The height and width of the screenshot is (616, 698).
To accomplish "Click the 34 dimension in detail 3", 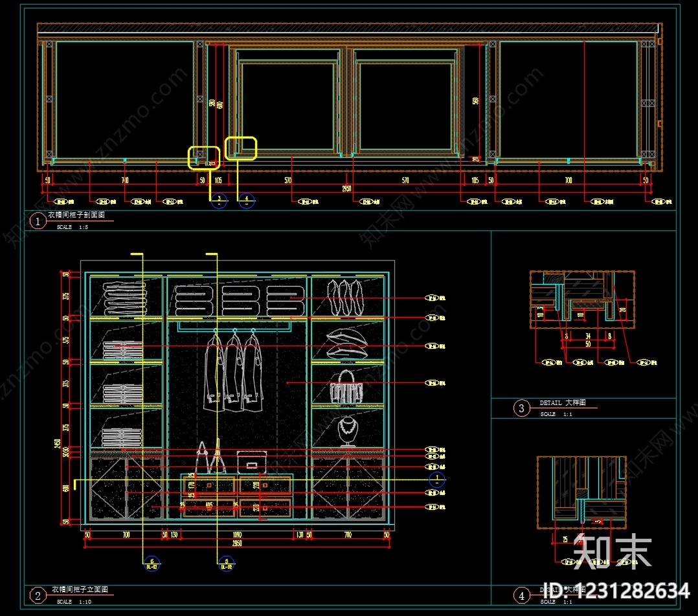I will (588, 336).
